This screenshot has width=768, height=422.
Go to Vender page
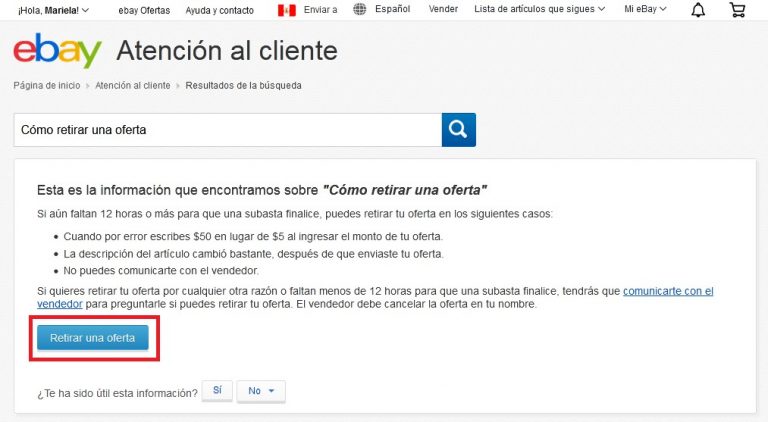coord(443,9)
